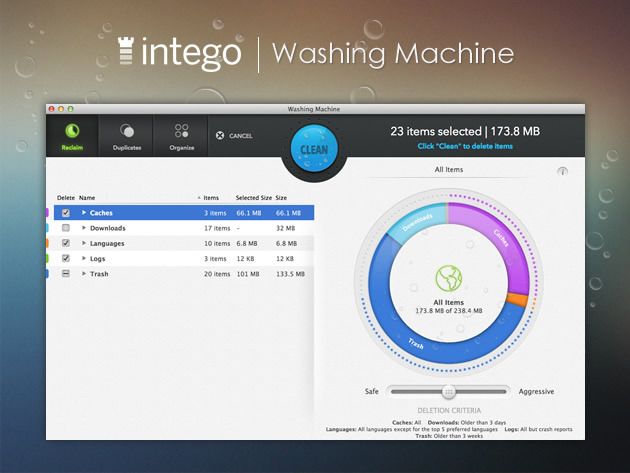This screenshot has height=473, width=630.
Task: Expand the Logs row disclosure triangle
Action: pyautogui.click(x=84, y=258)
